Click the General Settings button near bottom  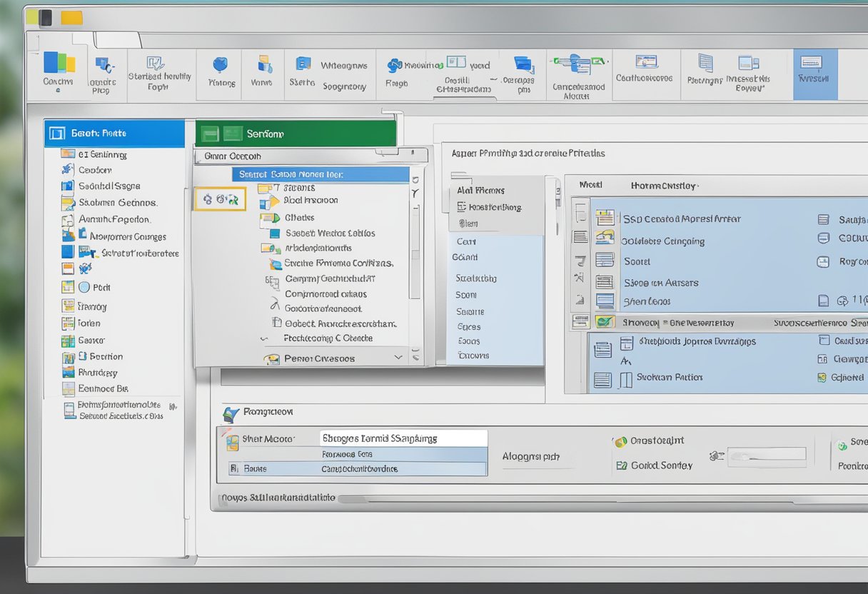coord(654,465)
